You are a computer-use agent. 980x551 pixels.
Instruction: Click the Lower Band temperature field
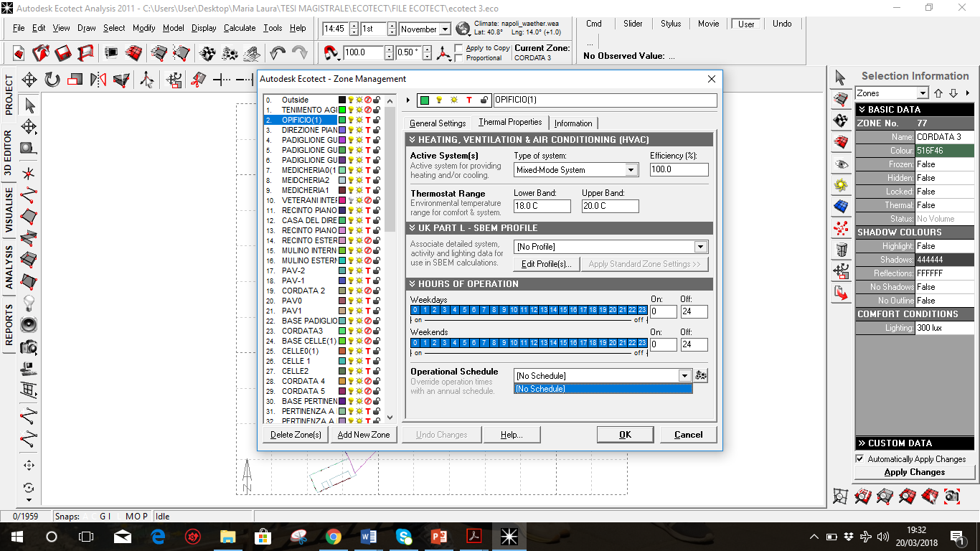pos(542,206)
